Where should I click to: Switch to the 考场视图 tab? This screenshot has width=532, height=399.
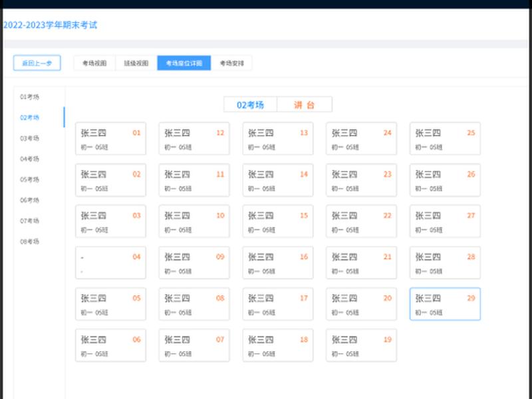click(94, 63)
